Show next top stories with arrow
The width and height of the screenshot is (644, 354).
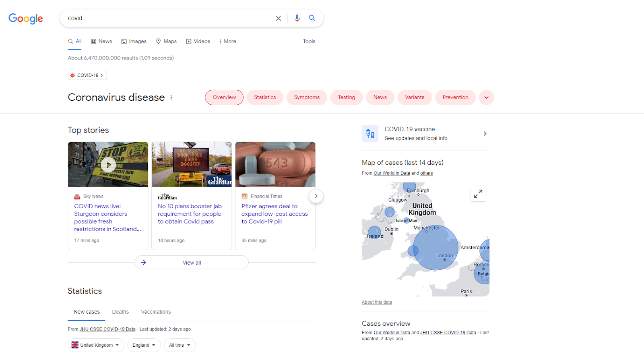tap(316, 196)
